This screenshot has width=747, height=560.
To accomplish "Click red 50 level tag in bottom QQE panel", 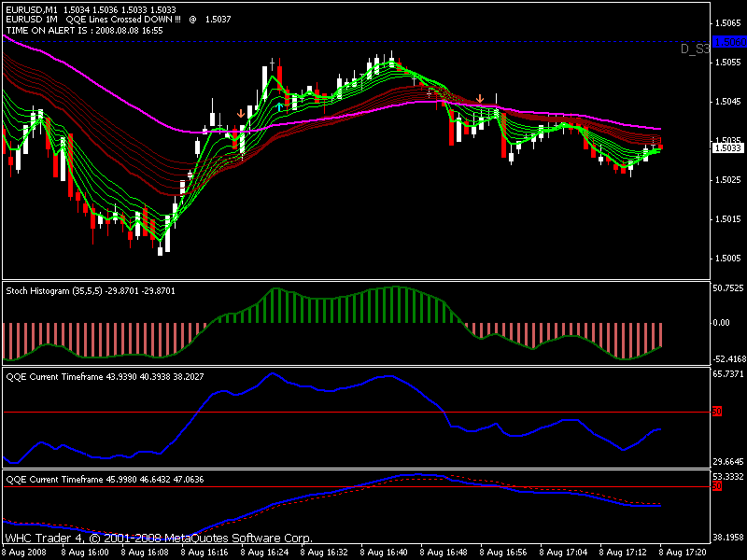I will (717, 486).
